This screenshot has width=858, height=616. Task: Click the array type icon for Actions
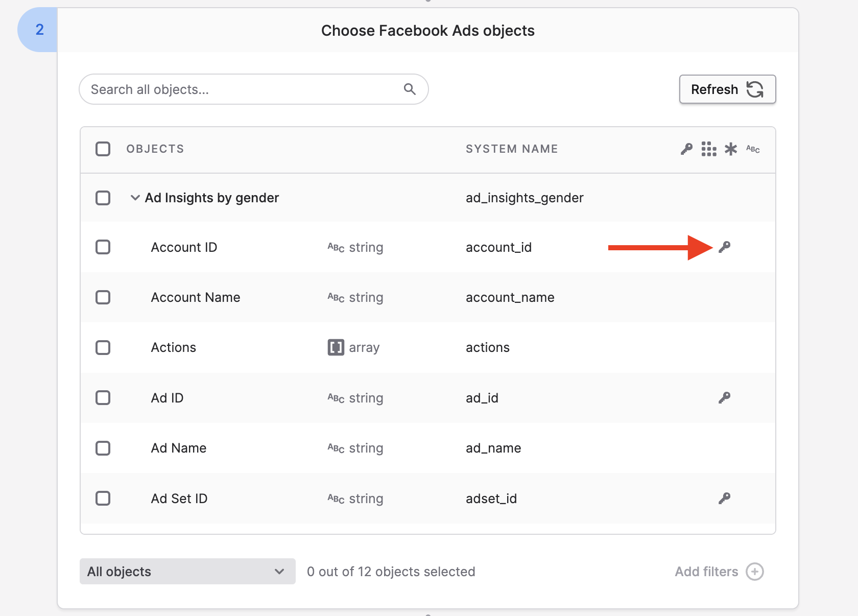pyautogui.click(x=336, y=347)
